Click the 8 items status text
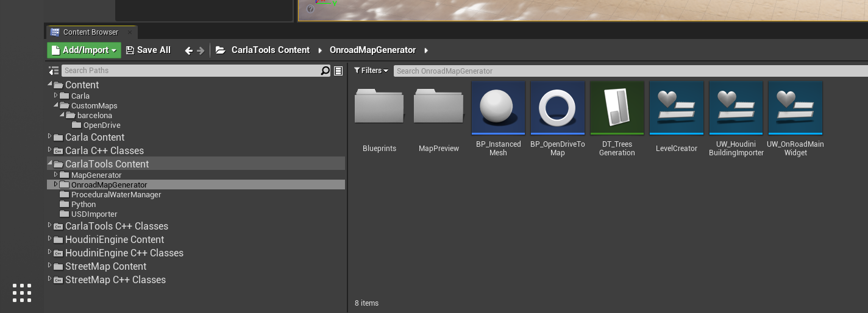 (366, 303)
